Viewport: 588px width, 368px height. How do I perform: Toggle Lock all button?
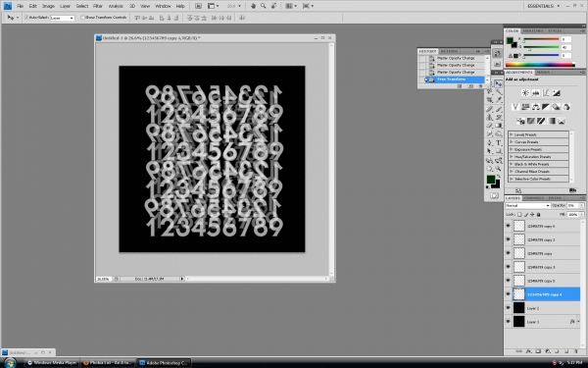tap(538, 214)
